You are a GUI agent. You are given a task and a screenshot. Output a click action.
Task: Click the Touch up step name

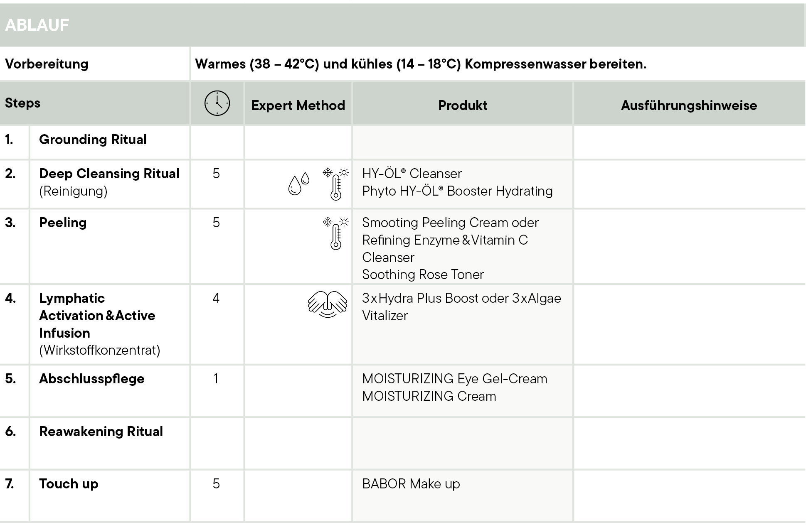(69, 484)
